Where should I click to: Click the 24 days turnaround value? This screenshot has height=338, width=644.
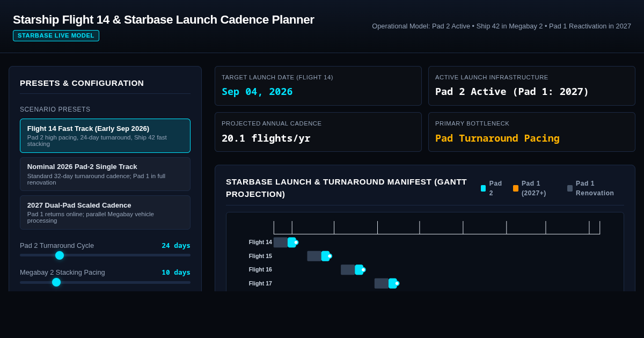pyautogui.click(x=176, y=246)
